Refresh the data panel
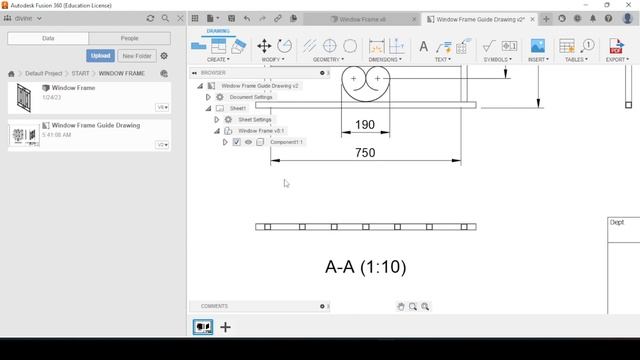The height and width of the screenshot is (360, 640). pyautogui.click(x=150, y=18)
